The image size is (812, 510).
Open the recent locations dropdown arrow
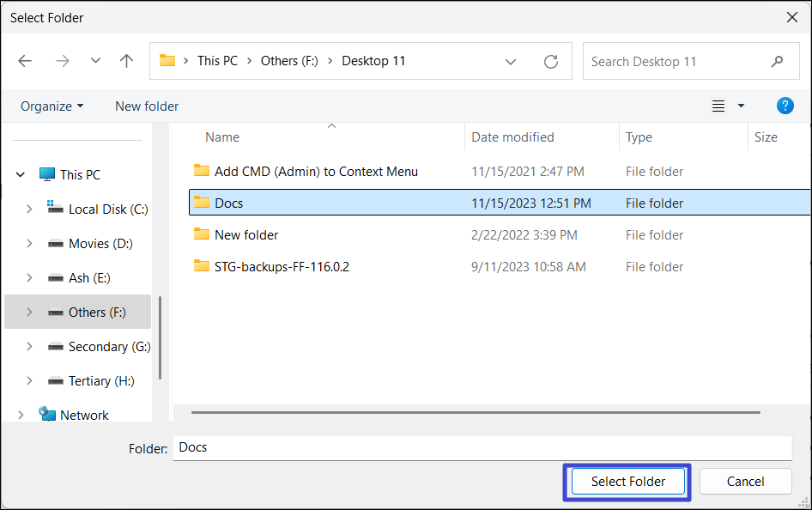pyautogui.click(x=95, y=61)
